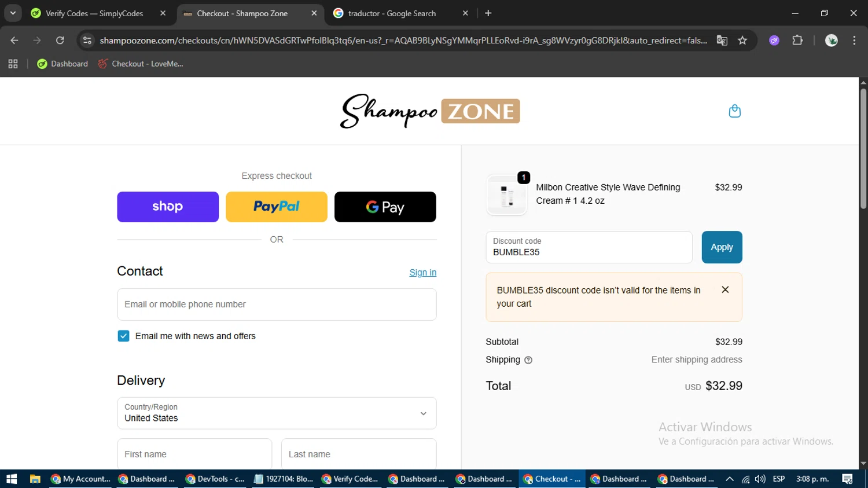Open File Explorer from taskbar
The height and width of the screenshot is (488, 868).
point(35,479)
